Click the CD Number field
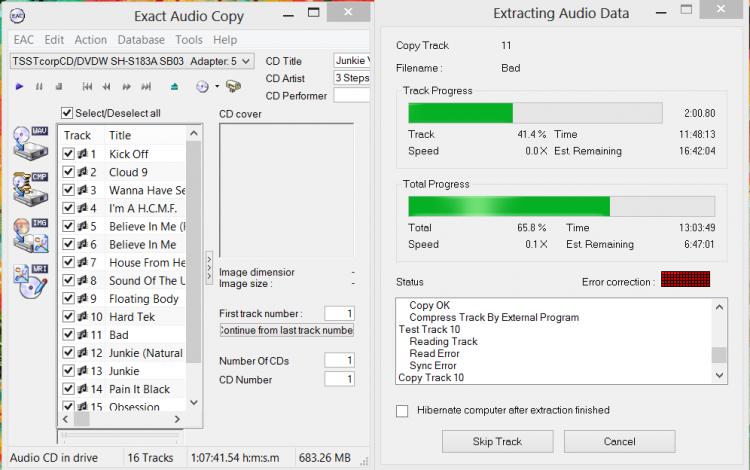The image size is (750, 470). 339,379
